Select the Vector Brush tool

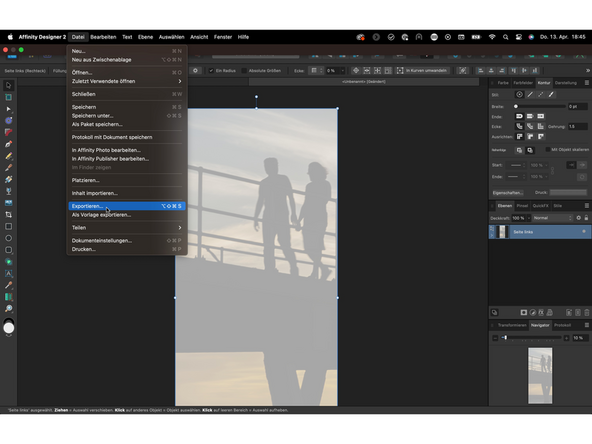coord(8,167)
